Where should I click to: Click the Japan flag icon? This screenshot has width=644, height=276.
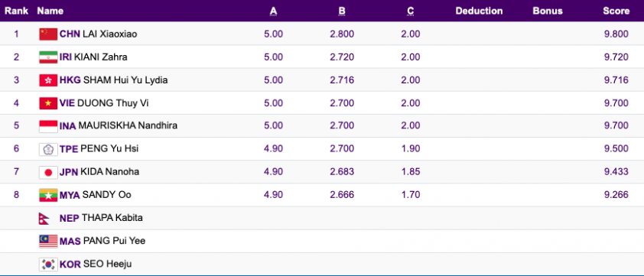click(48, 172)
